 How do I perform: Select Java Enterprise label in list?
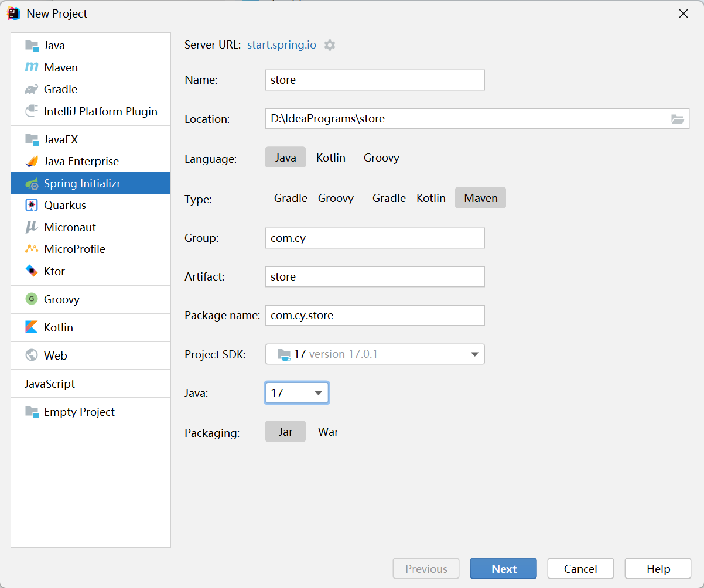click(81, 162)
